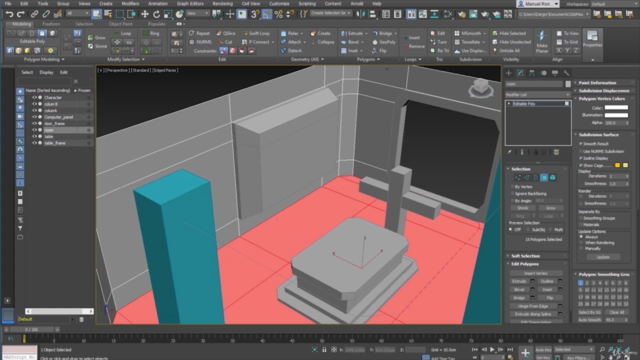The width and height of the screenshot is (640, 360).
Task: Click the Play Animation button
Action: (492, 350)
